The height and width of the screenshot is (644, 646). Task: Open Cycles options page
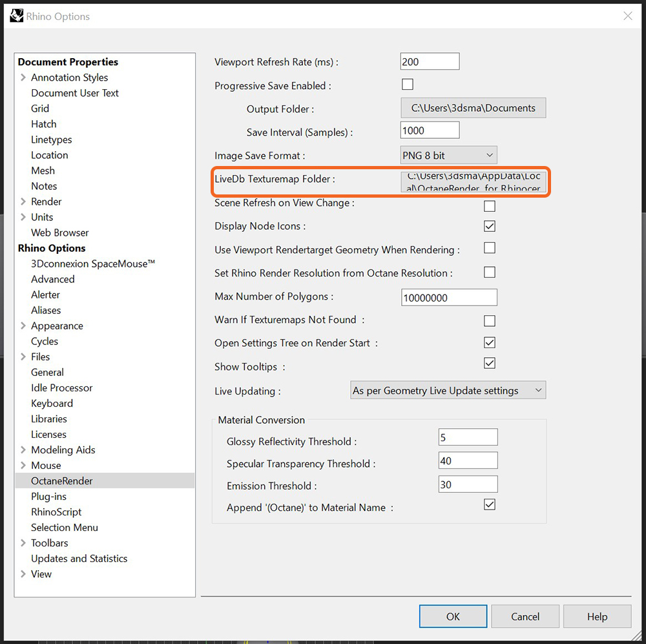pyautogui.click(x=45, y=342)
